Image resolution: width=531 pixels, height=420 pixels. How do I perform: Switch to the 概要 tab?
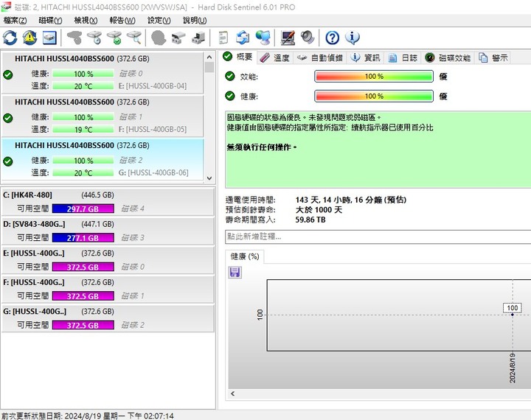point(237,57)
